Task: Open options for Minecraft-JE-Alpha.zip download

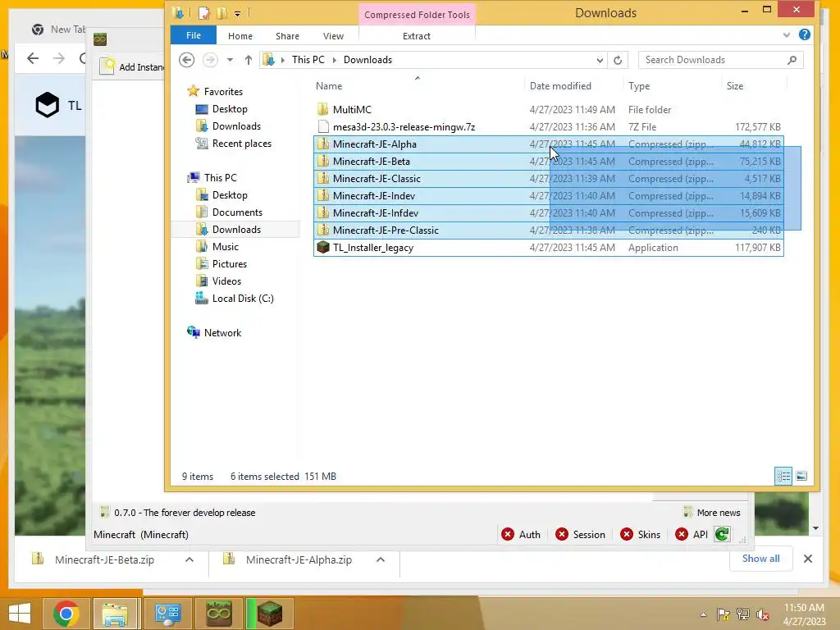Action: tap(381, 559)
